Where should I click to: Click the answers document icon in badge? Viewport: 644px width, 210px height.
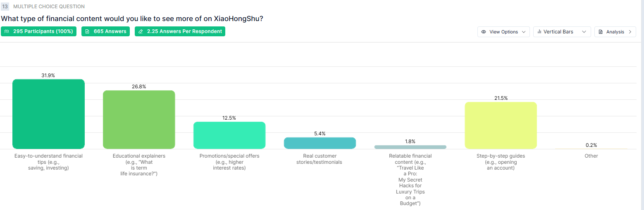[x=88, y=31]
